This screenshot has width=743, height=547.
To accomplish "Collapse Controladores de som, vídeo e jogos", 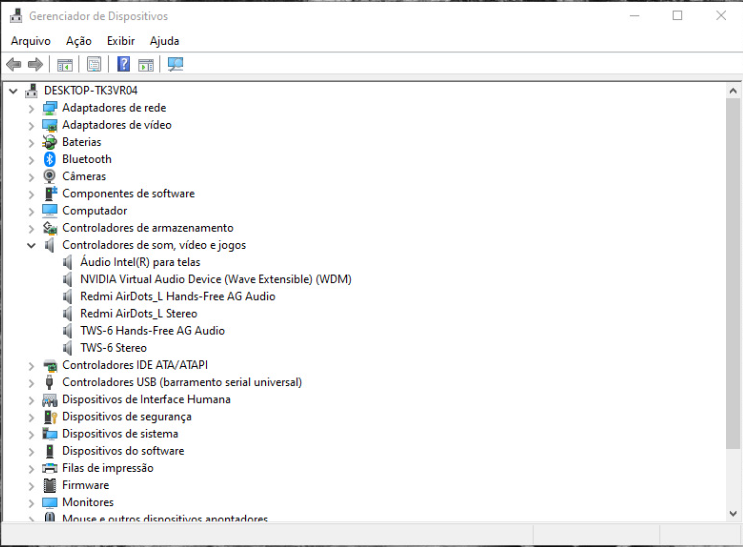I will 31,246.
